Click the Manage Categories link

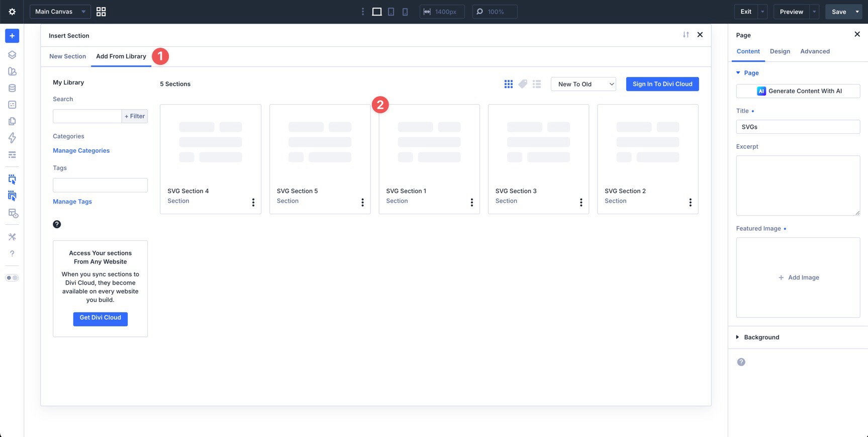pyautogui.click(x=81, y=150)
